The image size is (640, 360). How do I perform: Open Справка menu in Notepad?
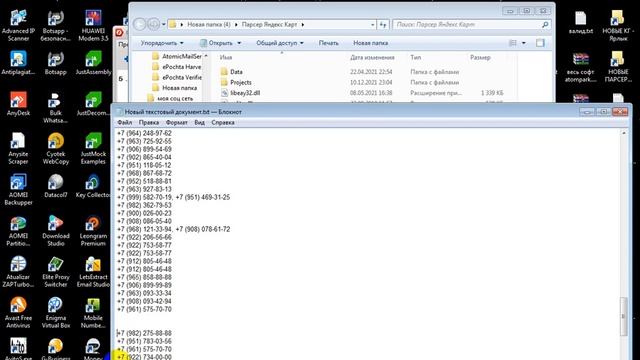(x=223, y=122)
